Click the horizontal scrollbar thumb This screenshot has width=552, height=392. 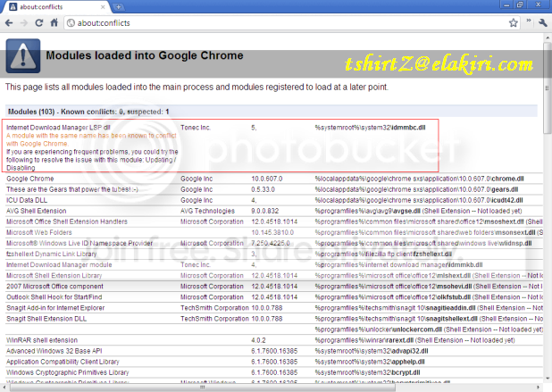[x=202, y=388]
